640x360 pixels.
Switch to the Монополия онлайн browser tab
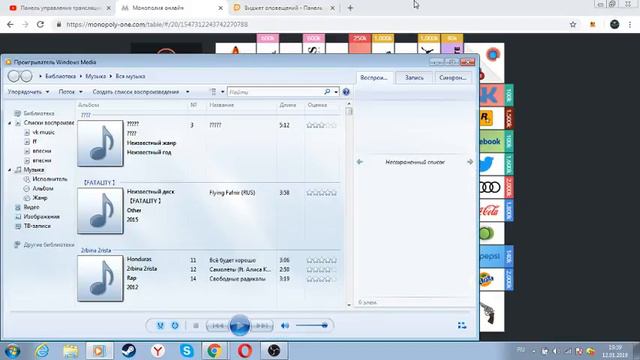(x=171, y=8)
